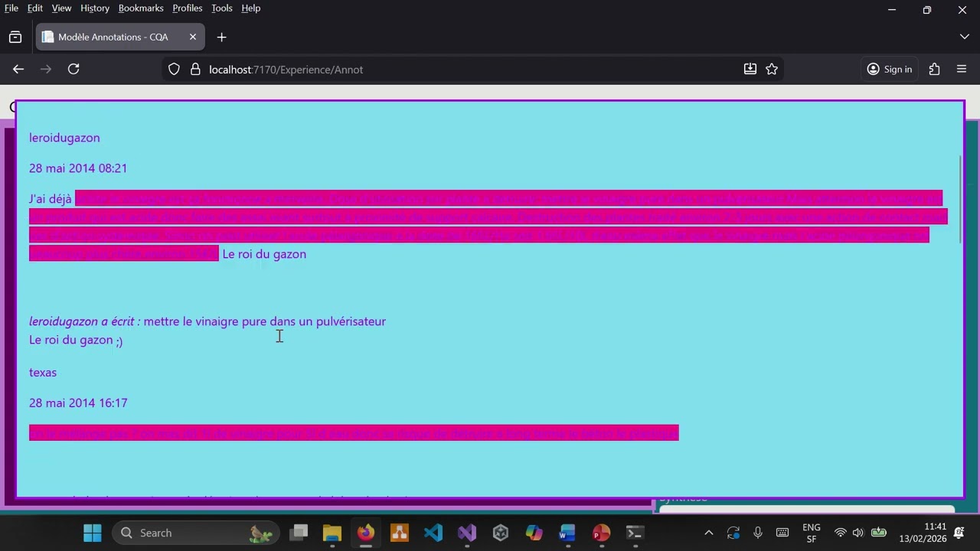Open PowerPoint from the taskbar
Screen dimensions: 980x551
pos(601,533)
